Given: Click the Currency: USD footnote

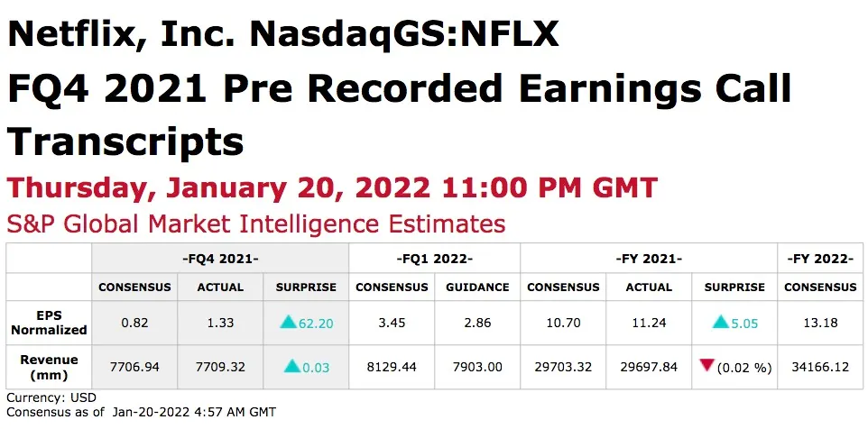Looking at the screenshot, I should coord(51,397).
